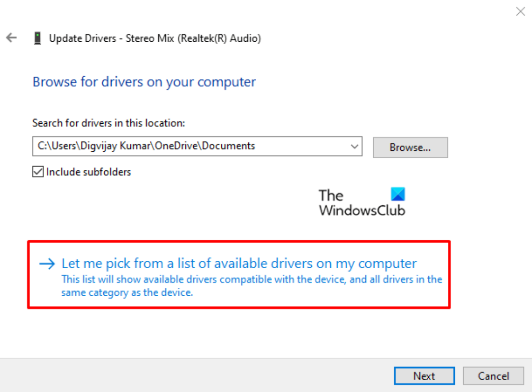Click the 'This list will show available drivers' description
Screen dimensions: 532x392
point(251,286)
